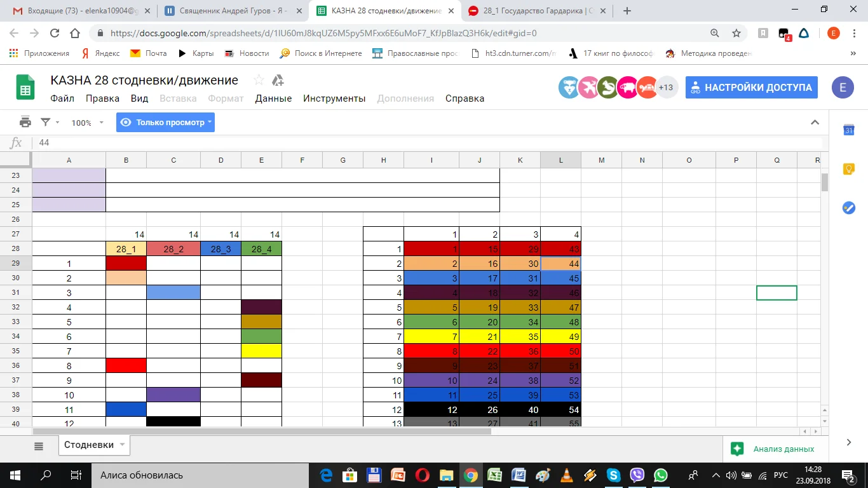Viewport: 868px width, 488px height.
Task: Open the purple E account avatar
Action: pyautogui.click(x=843, y=88)
